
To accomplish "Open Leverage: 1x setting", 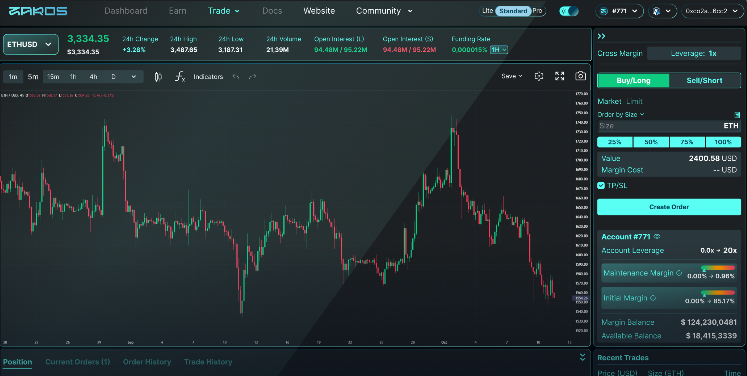I will pyautogui.click(x=694, y=53).
